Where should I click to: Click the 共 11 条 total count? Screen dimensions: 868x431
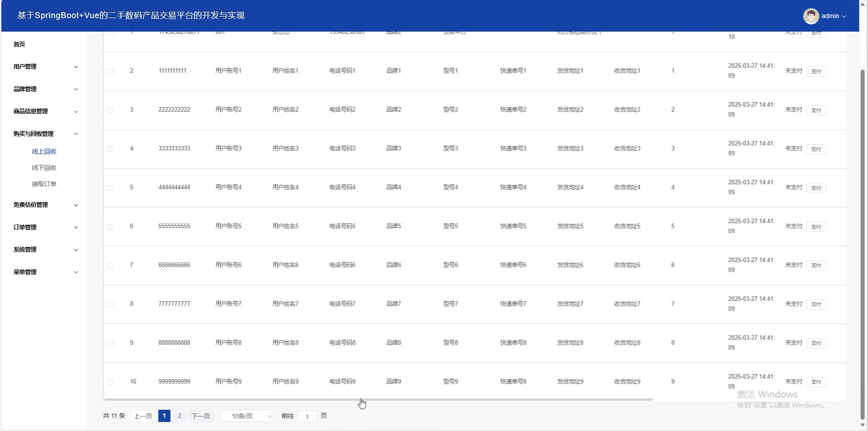coord(114,416)
